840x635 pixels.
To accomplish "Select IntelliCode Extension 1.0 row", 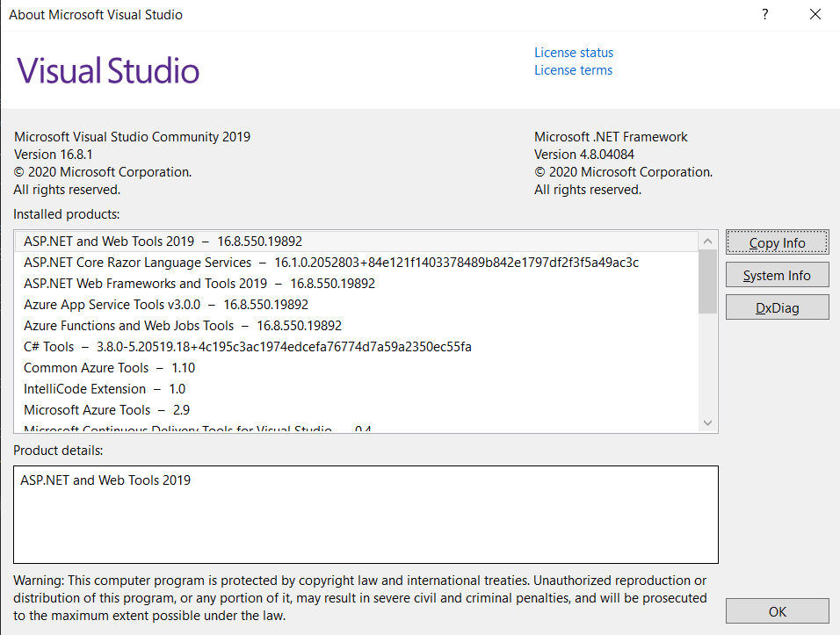I will (357, 389).
